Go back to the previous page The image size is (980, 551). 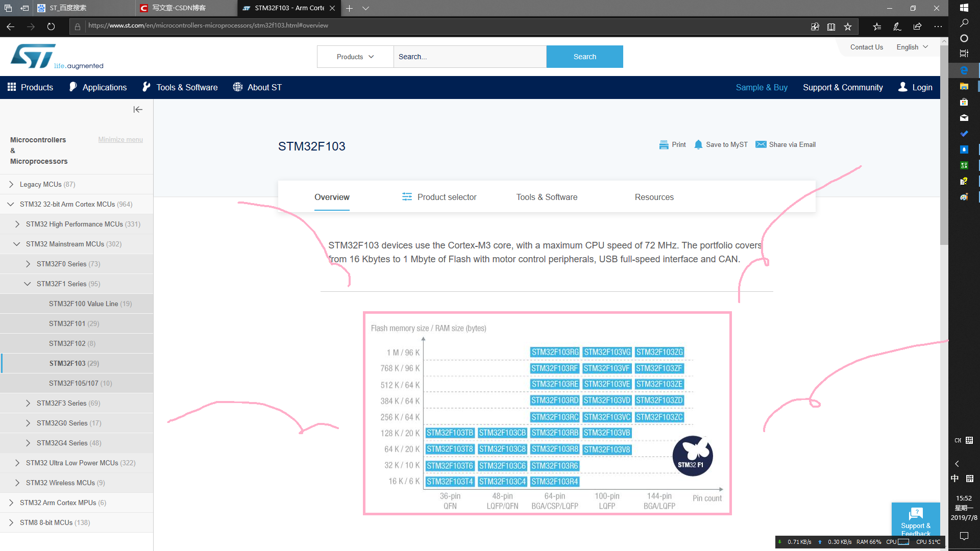point(10,27)
